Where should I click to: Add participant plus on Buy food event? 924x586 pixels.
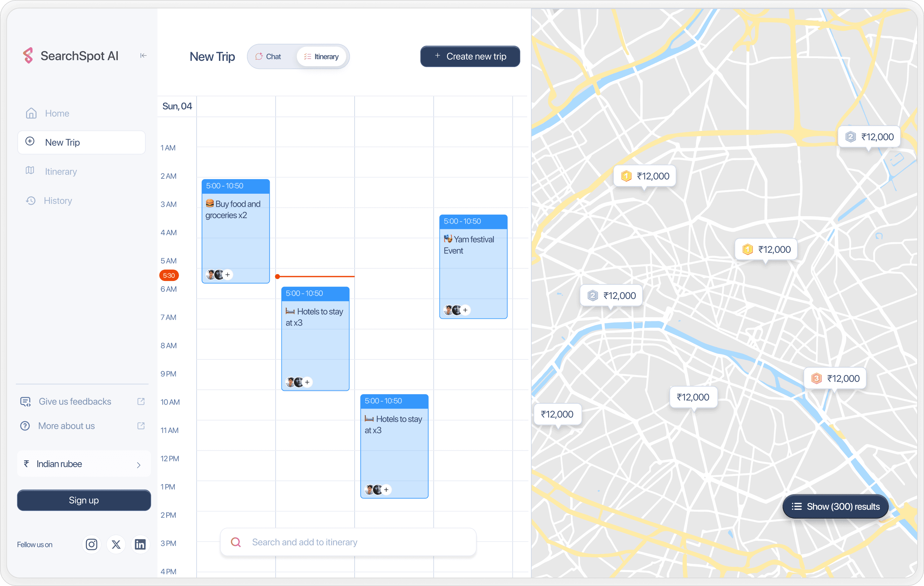pos(227,274)
